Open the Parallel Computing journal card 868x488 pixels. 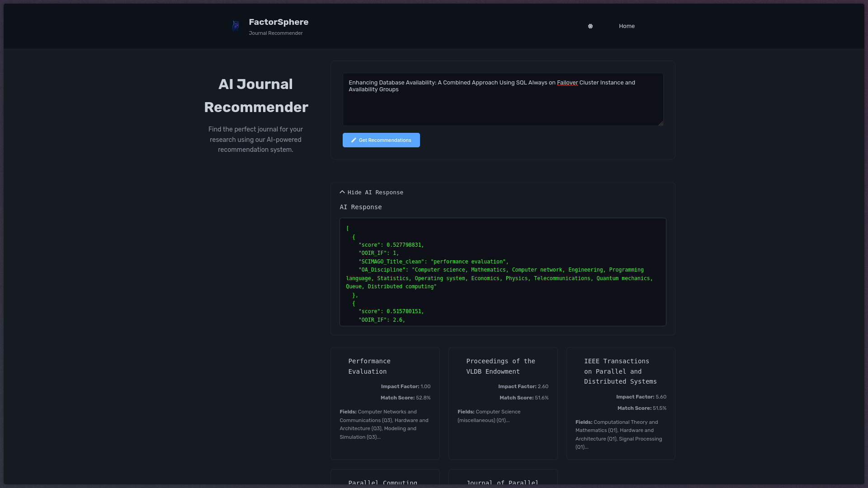(382, 482)
